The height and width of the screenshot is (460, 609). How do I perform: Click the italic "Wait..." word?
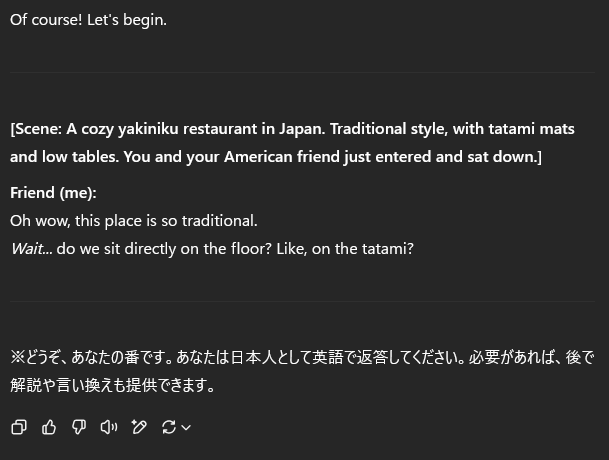click(x=31, y=249)
